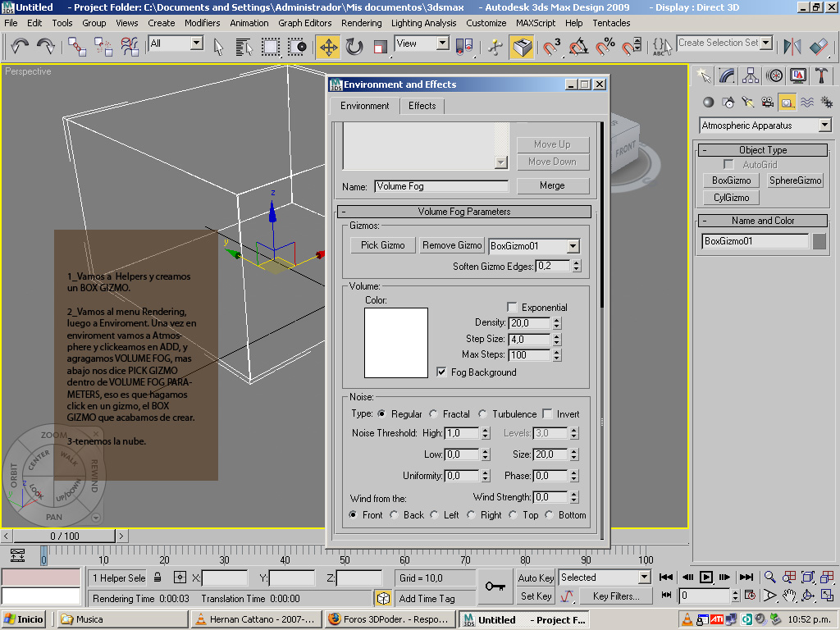Viewport: 840px width, 630px height.
Task: Open the selection filter All dropdown
Action: point(197,43)
